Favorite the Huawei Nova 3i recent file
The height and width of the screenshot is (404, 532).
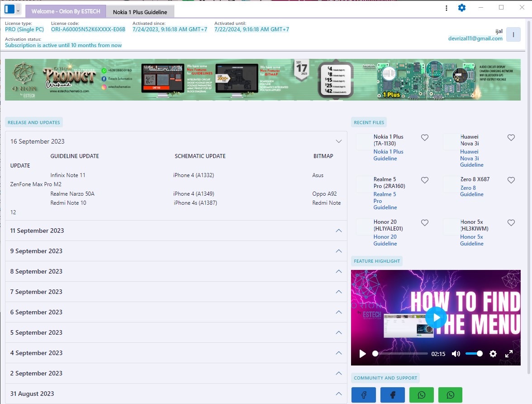tap(511, 138)
